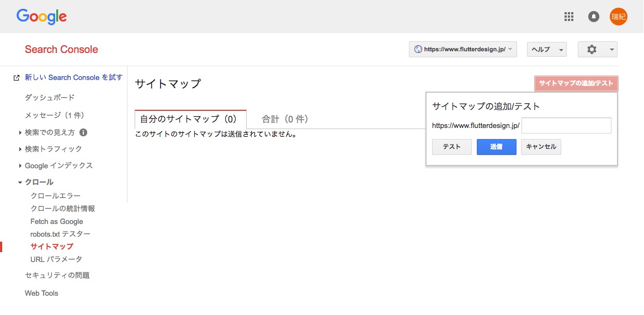Open robots.txt テスター page
This screenshot has width=644, height=315.
click(60, 234)
